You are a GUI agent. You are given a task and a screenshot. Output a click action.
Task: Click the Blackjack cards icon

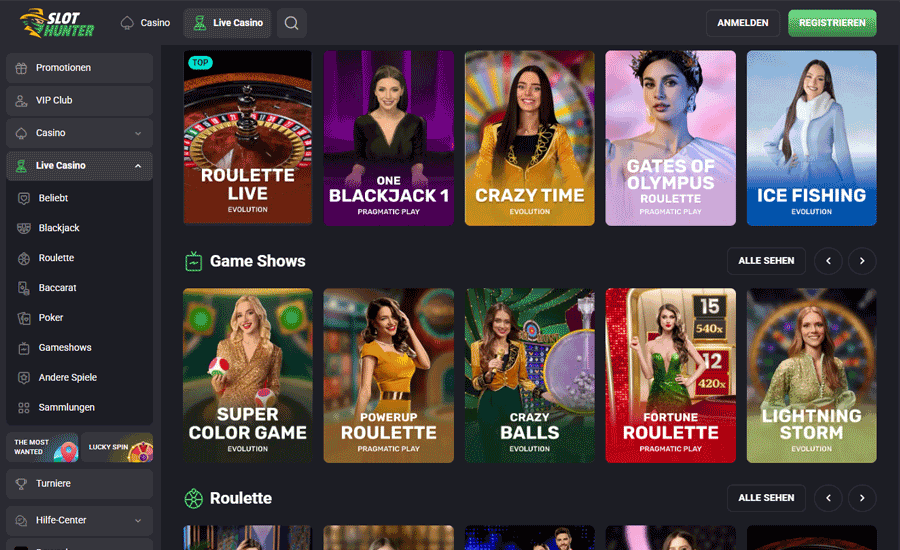24,228
